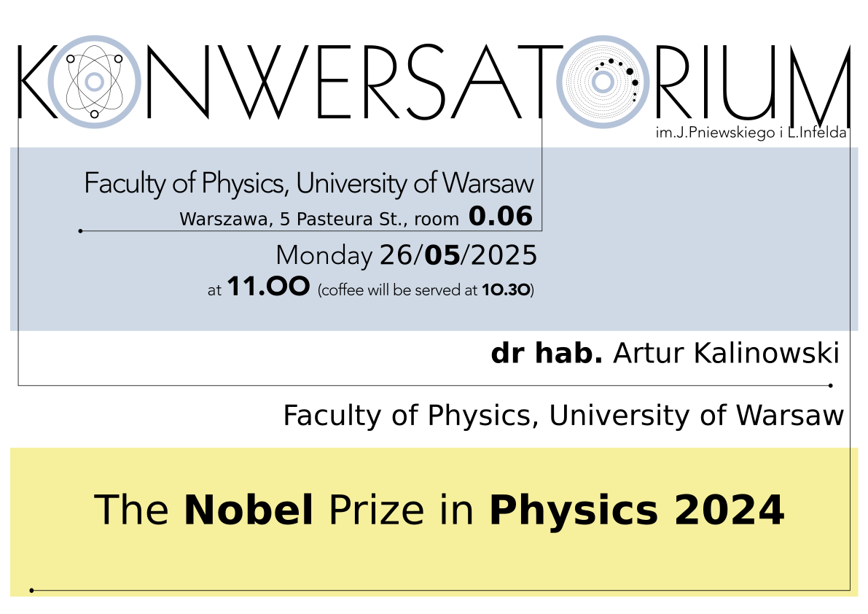Click the bold start time 11.00

268,287
